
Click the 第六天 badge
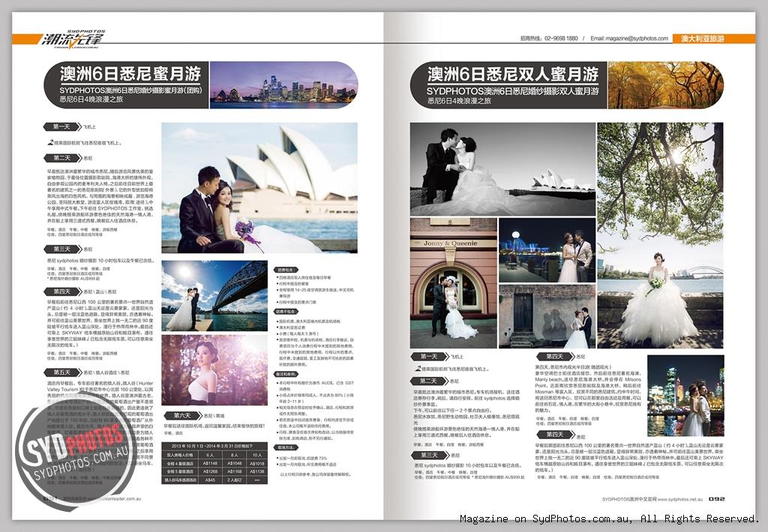(182, 416)
